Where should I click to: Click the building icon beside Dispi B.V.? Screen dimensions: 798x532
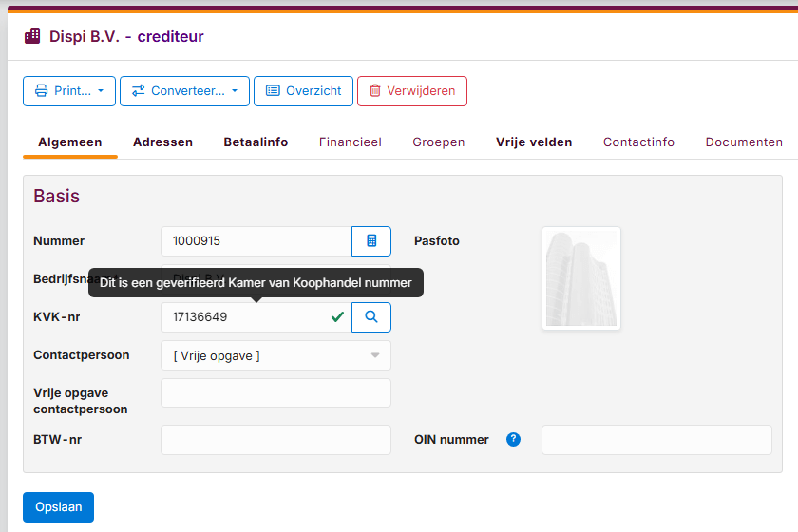[x=32, y=37]
